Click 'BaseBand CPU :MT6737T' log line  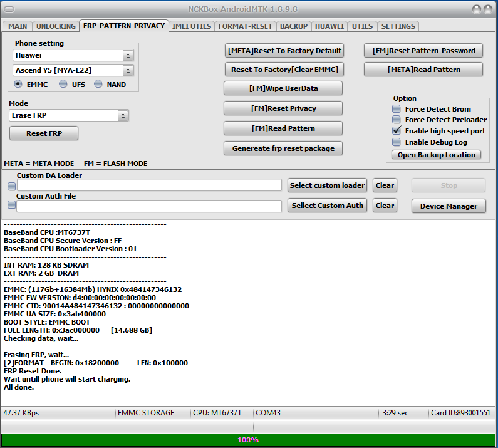tap(47, 232)
